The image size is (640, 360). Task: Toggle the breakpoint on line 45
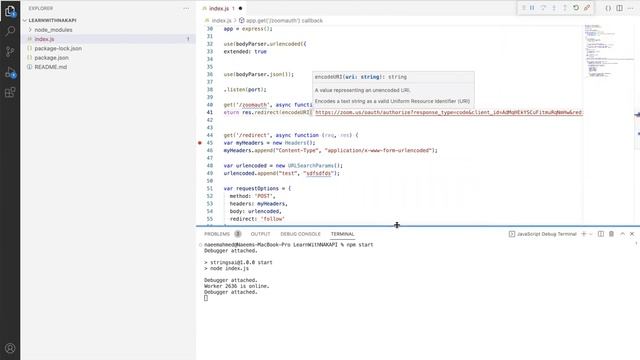(x=200, y=143)
